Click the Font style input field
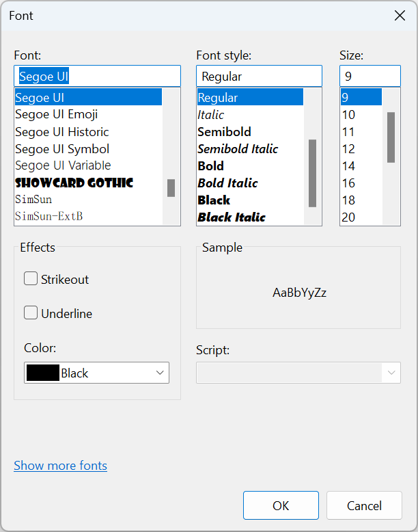 pyautogui.click(x=259, y=76)
